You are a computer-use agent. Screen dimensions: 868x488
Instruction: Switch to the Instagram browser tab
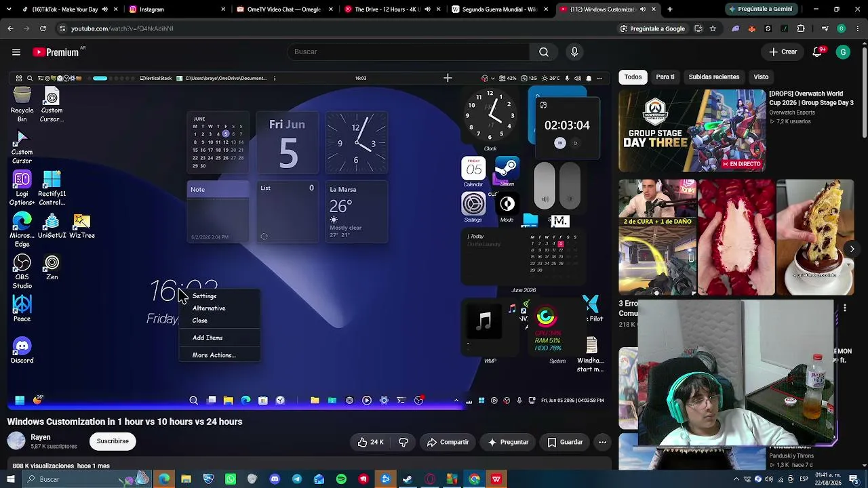coord(176,9)
